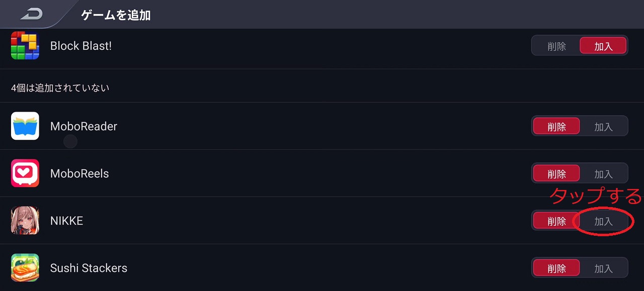Tap the MoboReader book icon

pyautogui.click(x=25, y=126)
